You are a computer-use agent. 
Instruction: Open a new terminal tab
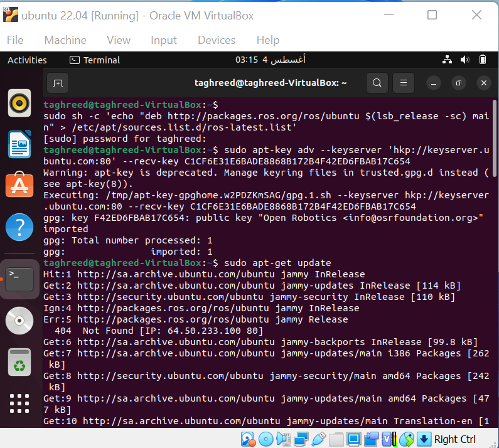point(58,83)
